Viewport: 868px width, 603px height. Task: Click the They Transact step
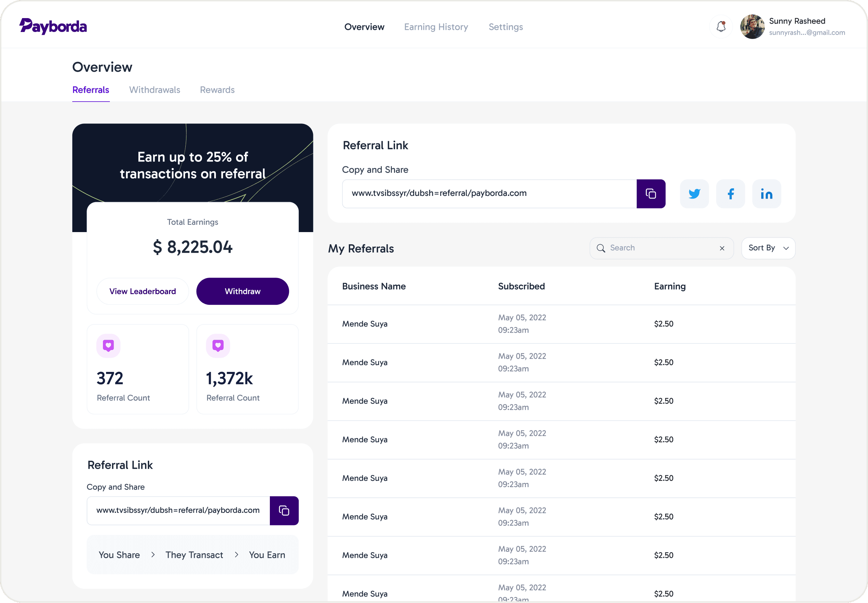click(x=194, y=555)
